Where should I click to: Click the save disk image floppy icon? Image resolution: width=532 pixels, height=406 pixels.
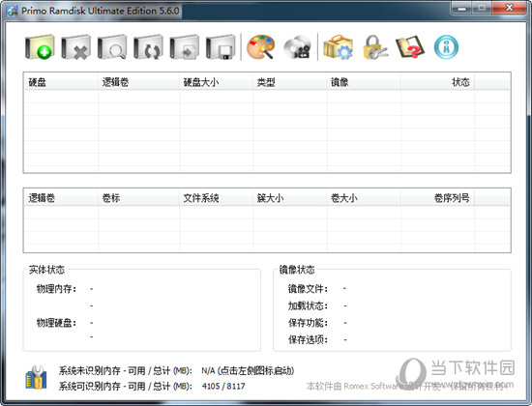(221, 47)
